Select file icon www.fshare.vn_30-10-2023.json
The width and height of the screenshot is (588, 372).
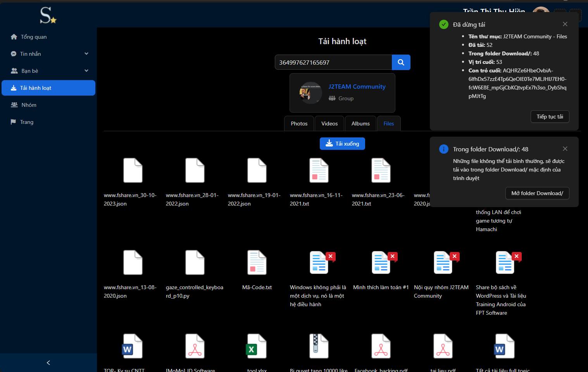(133, 170)
